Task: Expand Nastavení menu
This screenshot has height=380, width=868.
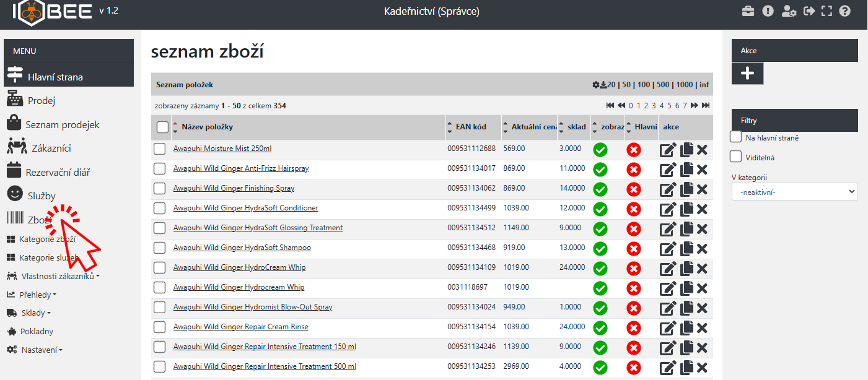Action: 35,350
